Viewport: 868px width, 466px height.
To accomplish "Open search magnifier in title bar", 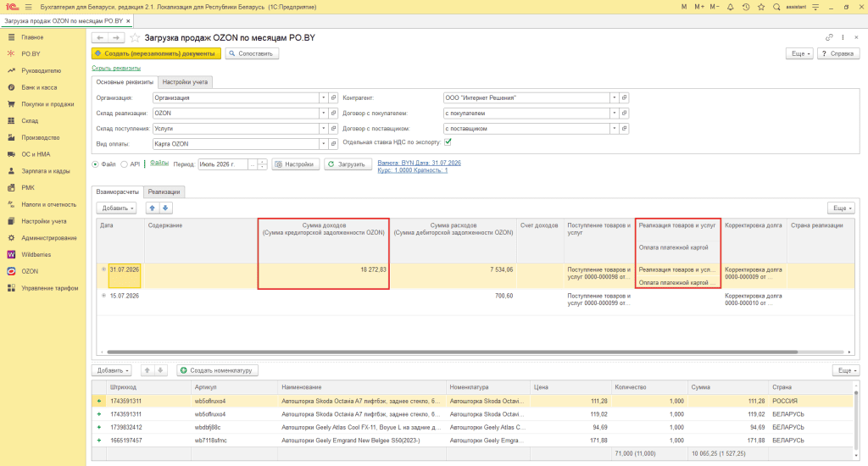I will click(x=776, y=7).
